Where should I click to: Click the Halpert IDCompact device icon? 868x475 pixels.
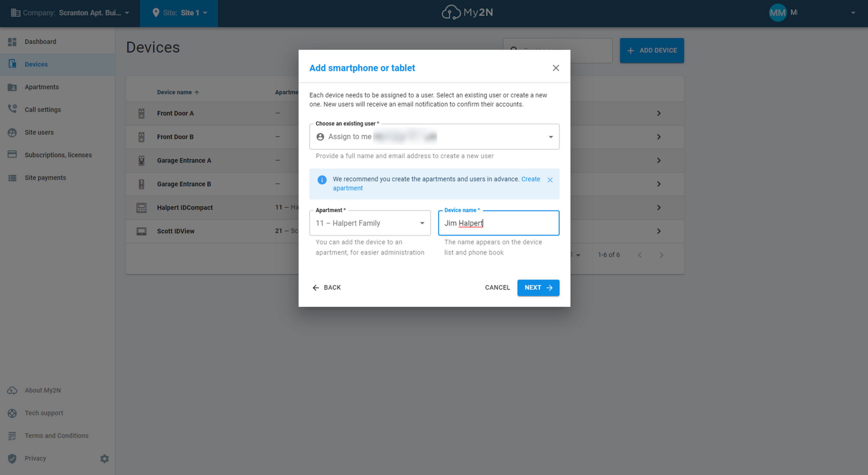click(x=141, y=208)
